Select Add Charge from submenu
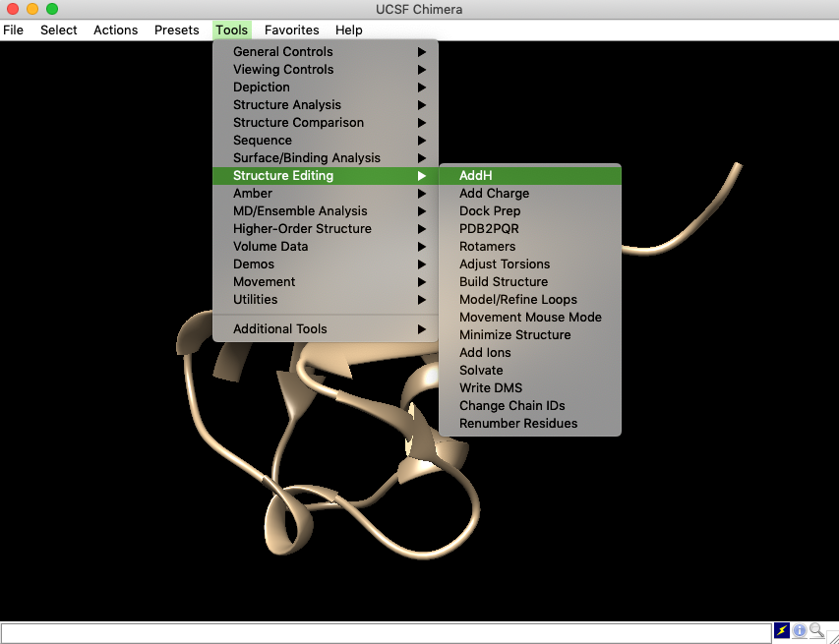 494,194
